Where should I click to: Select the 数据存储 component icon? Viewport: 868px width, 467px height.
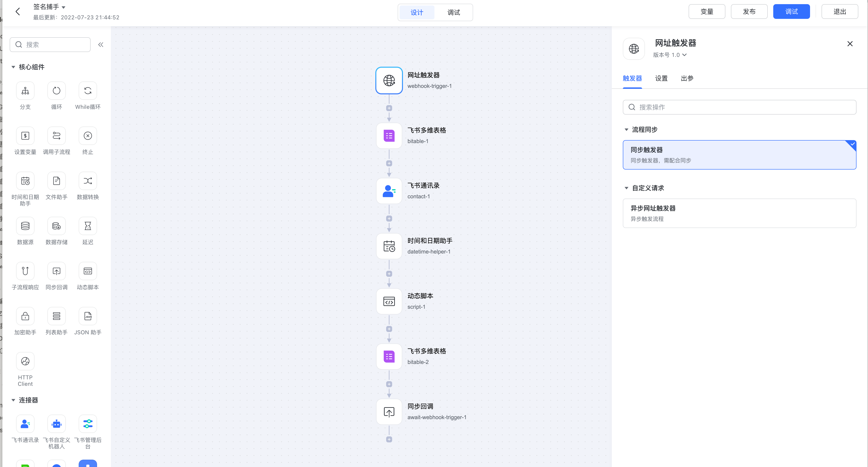[57, 226]
